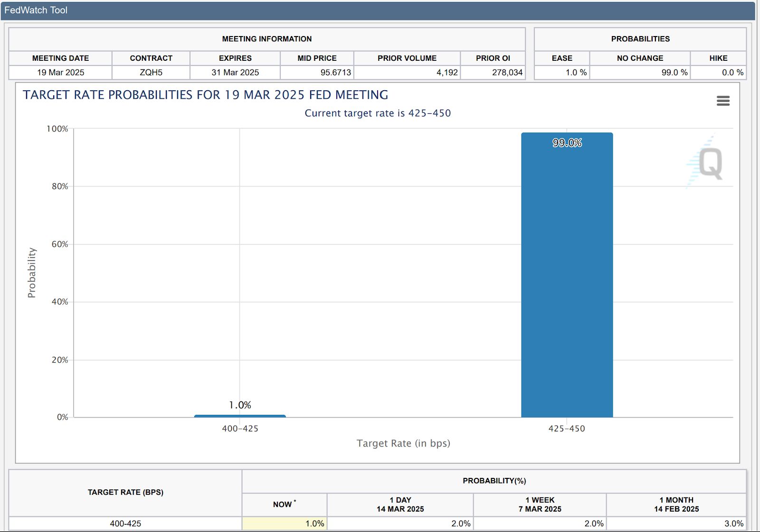The height and width of the screenshot is (532, 760).
Task: Click the 1 MONTH 14 FEB 2025 header
Action: 676,504
